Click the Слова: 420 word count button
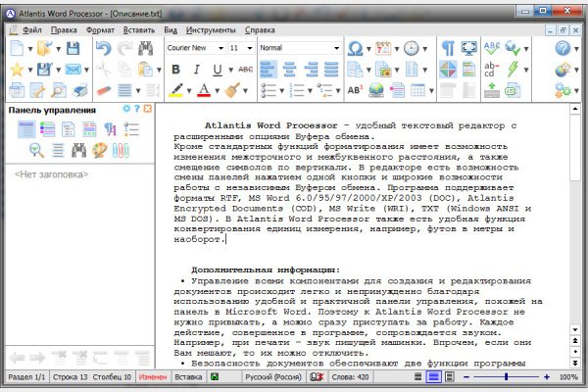Image resolution: width=588 pixels, height=392 pixels. coord(350,377)
